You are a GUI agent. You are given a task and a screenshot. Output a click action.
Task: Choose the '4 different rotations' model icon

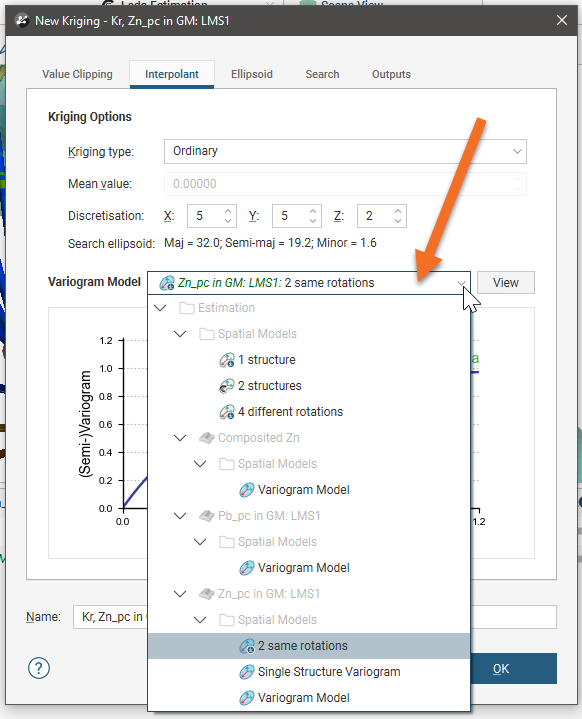[x=227, y=412]
